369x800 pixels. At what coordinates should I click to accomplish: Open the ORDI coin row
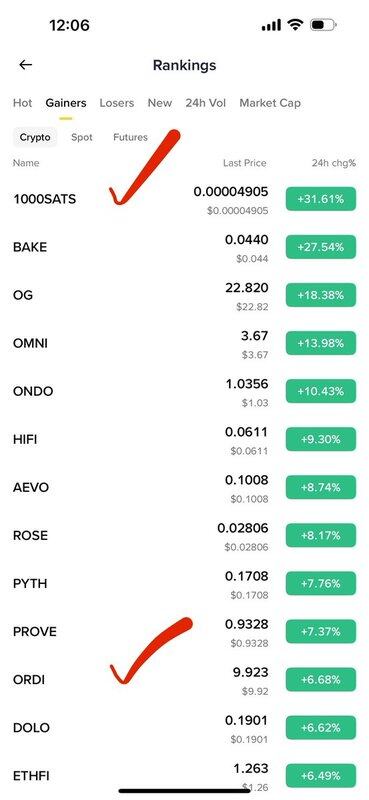184,680
